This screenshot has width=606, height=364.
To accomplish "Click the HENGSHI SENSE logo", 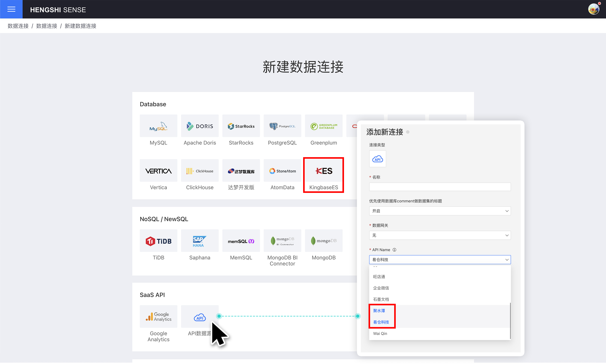I will click(58, 10).
